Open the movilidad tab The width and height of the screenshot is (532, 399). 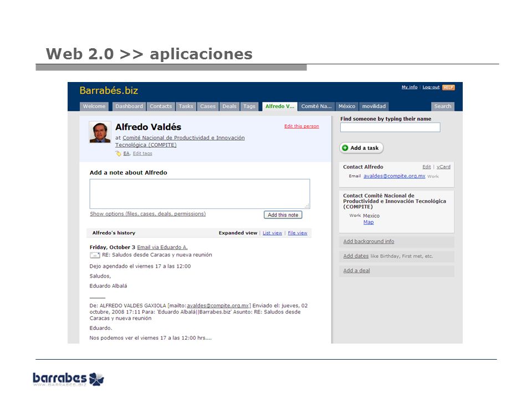tap(374, 106)
